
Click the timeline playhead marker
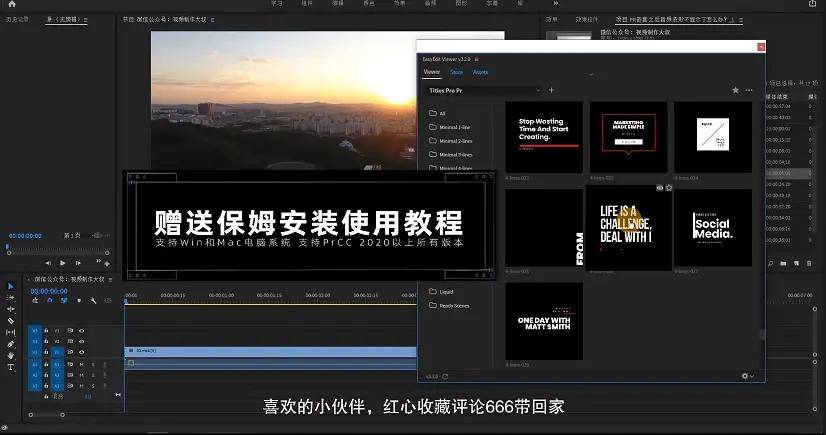click(126, 301)
